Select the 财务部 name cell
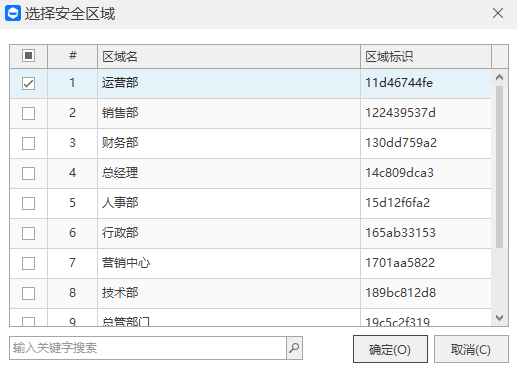This screenshot has width=517, height=367. click(229, 143)
